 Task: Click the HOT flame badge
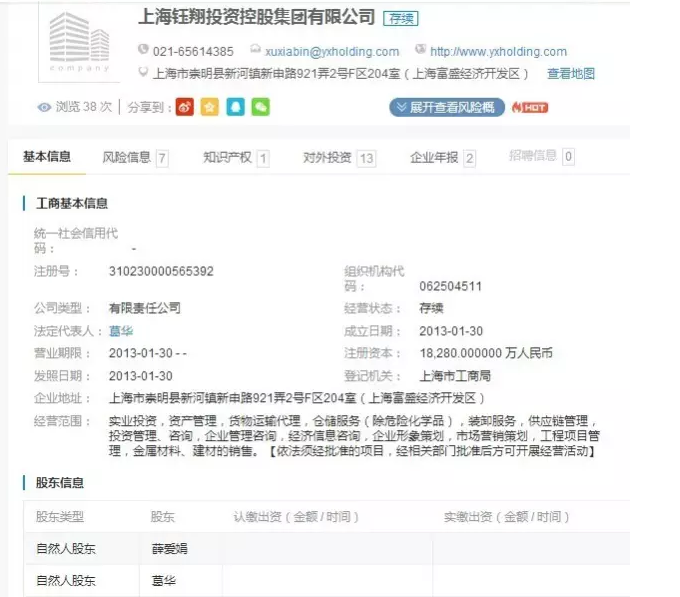pos(530,107)
